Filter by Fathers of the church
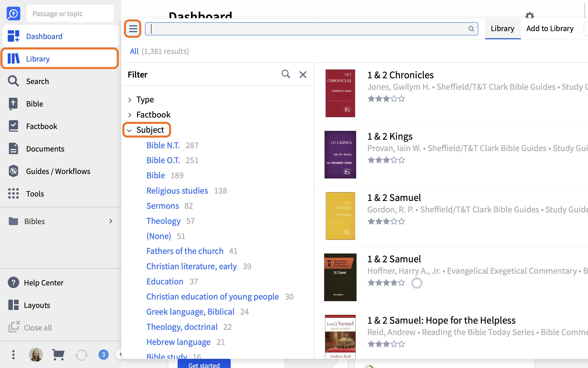Viewport: 588px width, 368px height. [185, 251]
